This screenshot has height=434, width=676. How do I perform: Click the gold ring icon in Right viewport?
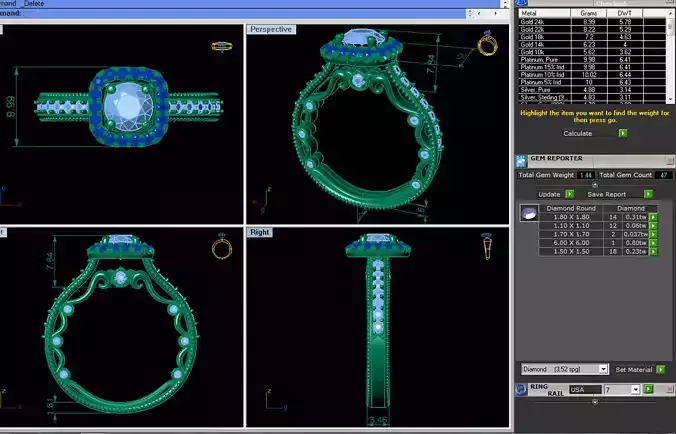[x=487, y=246]
